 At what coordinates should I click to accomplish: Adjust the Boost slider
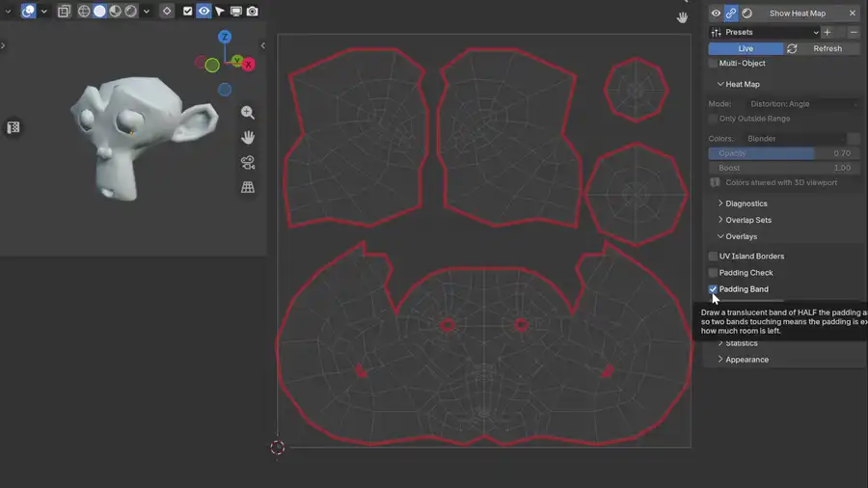point(784,168)
